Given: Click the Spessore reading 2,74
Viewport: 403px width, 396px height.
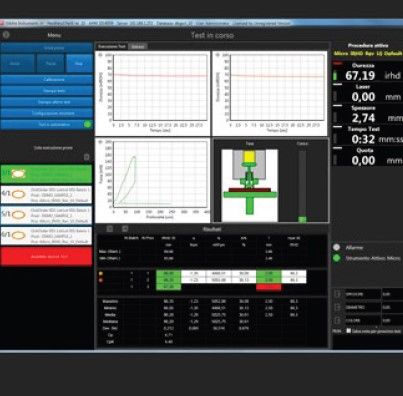Looking at the screenshot, I should [363, 118].
